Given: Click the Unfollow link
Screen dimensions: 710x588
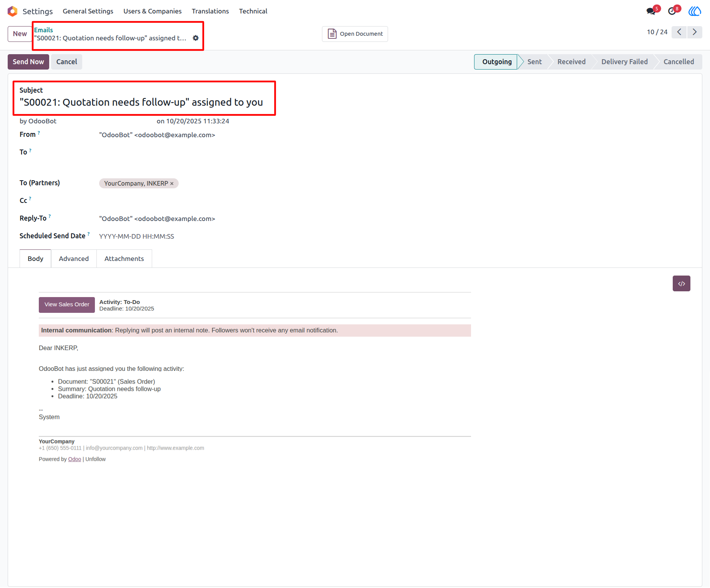Looking at the screenshot, I should [95, 459].
